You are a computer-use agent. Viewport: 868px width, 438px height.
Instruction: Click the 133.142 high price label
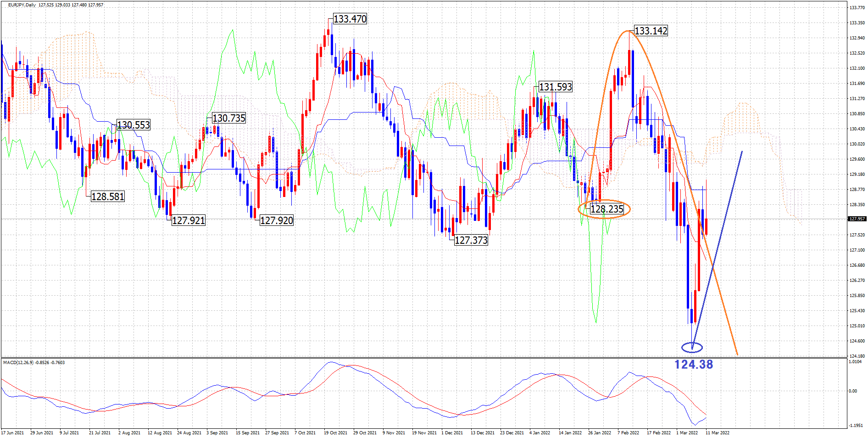pyautogui.click(x=651, y=31)
